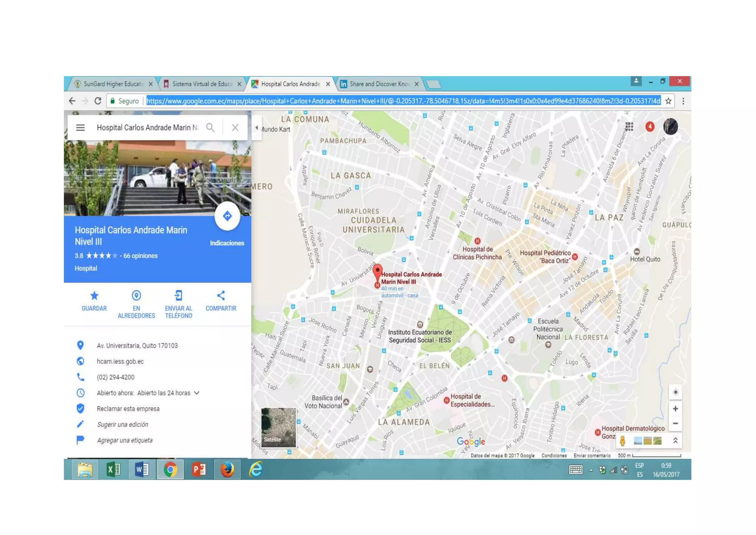This screenshot has width=756, height=535.
Task: Click the Indicaciones directions button
Action: (227, 216)
